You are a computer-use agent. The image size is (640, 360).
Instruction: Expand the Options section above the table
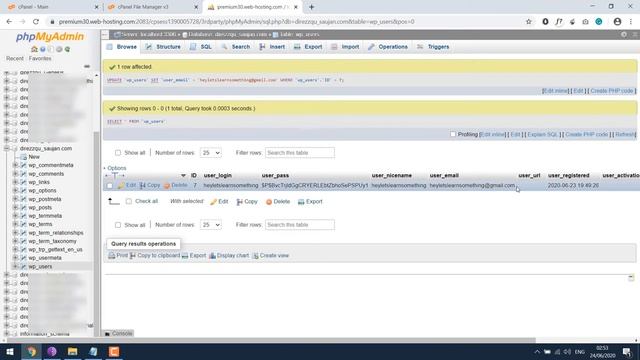coord(117,168)
